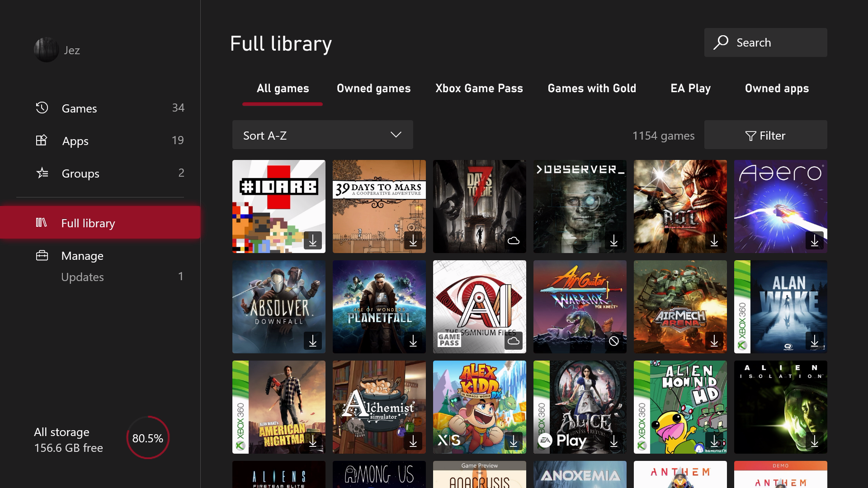The height and width of the screenshot is (488, 868).
Task: Click the Anacrusis Game Preview tile
Action: (x=479, y=474)
